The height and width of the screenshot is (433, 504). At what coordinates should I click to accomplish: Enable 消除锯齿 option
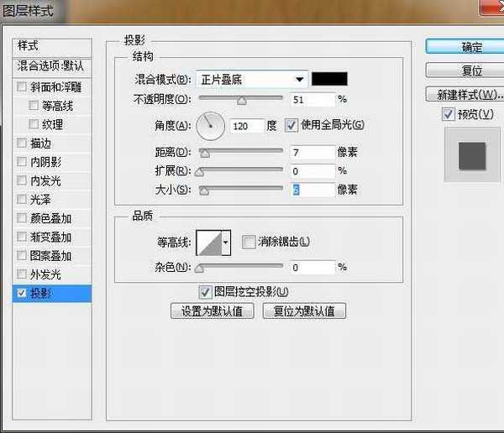click(x=248, y=243)
